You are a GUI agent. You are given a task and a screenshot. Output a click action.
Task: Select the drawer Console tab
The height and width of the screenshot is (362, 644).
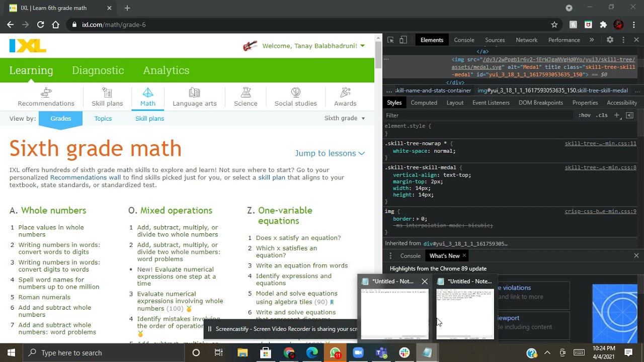(x=410, y=255)
